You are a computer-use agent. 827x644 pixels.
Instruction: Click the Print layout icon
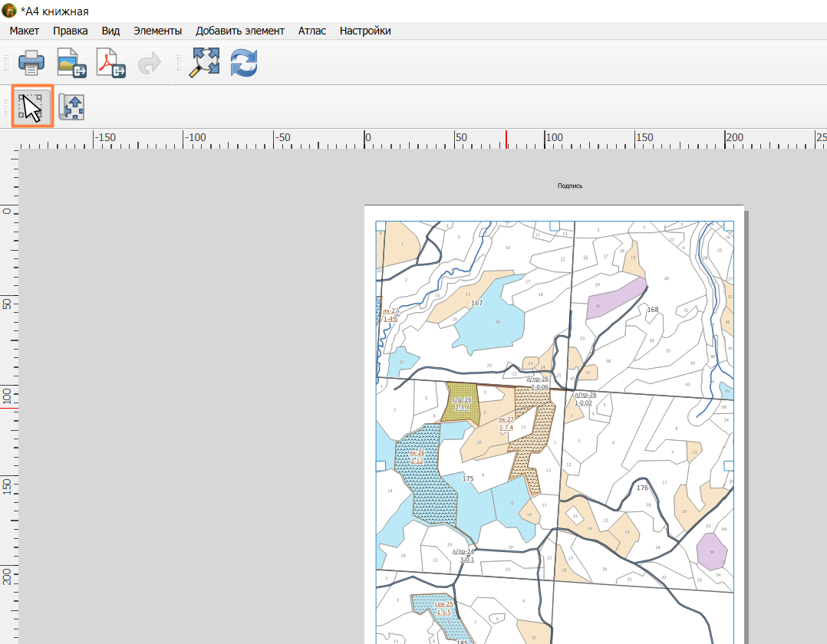coord(31,63)
